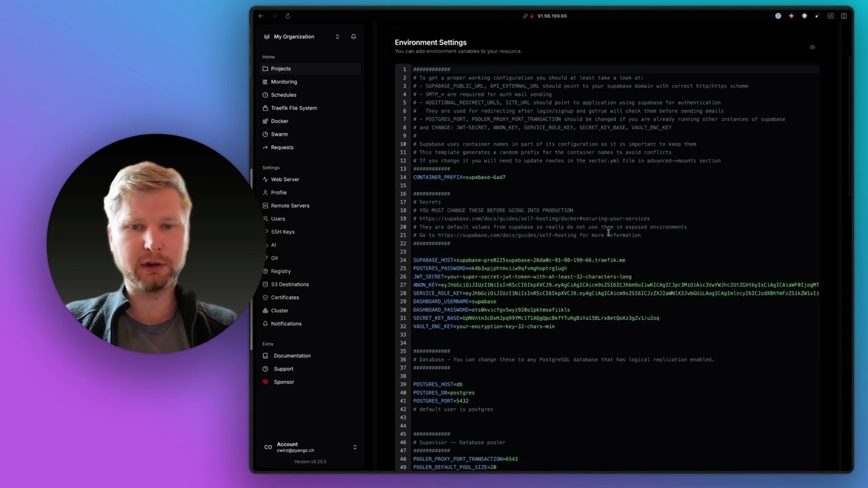
Task: Click the DASHBOARD_USERNAME=supabase line
Action: [x=454, y=302]
